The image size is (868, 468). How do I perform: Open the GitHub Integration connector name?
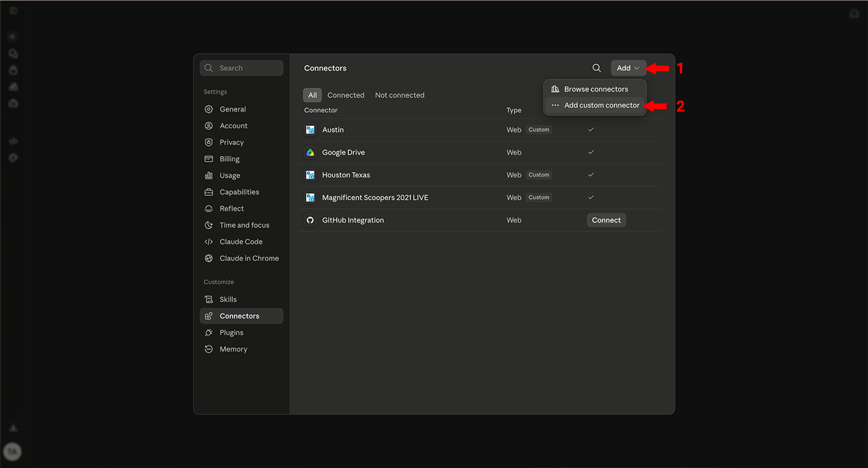click(353, 220)
